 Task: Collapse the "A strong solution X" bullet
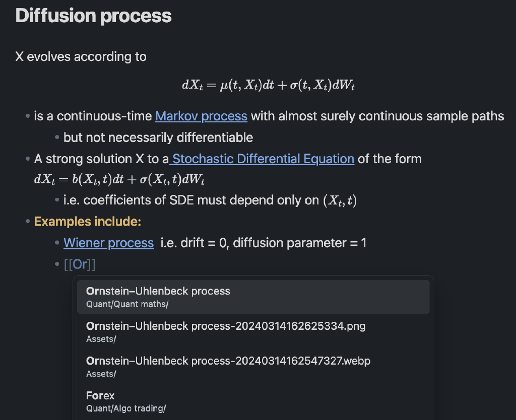(28, 160)
